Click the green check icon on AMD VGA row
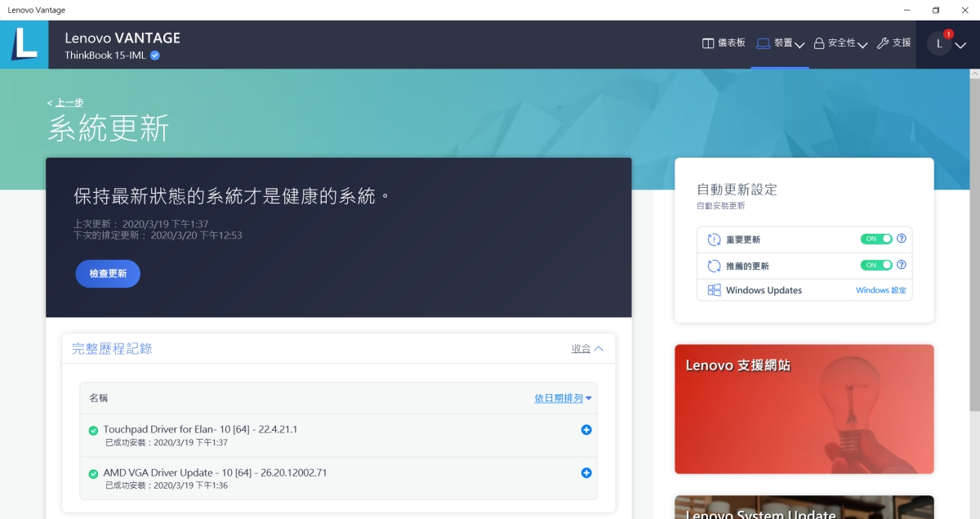Viewport: 980px width, 519px height. (93, 473)
